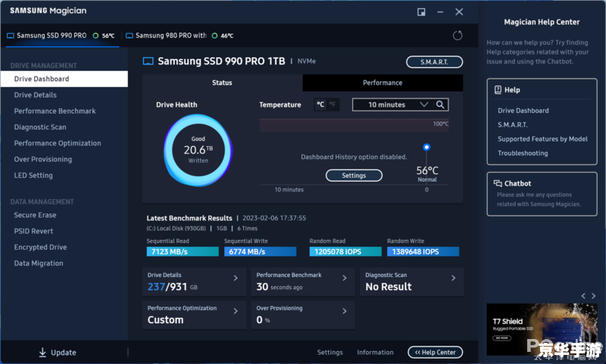Click the drive icon beside Samsung SSD 990 PRO 1TB
The width and height of the screenshot is (606, 364).
click(x=148, y=61)
